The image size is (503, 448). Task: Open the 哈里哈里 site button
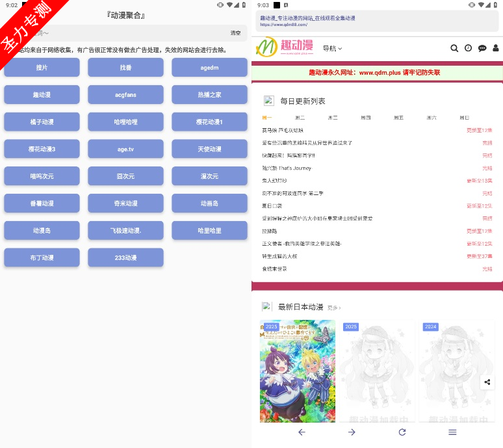(x=209, y=230)
